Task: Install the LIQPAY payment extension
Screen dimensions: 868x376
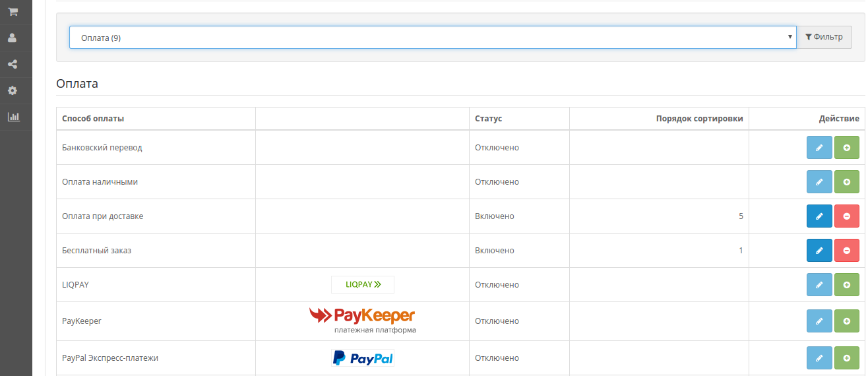Action: (847, 285)
